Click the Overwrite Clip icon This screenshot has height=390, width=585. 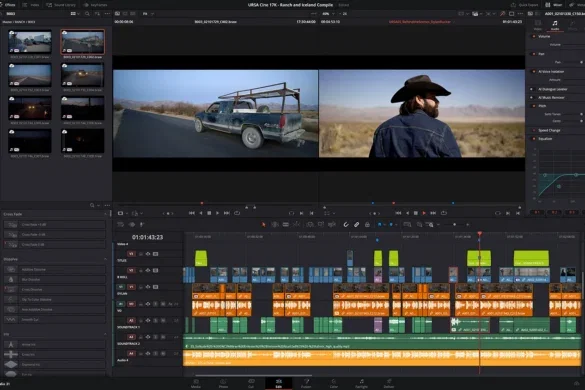[321, 224]
